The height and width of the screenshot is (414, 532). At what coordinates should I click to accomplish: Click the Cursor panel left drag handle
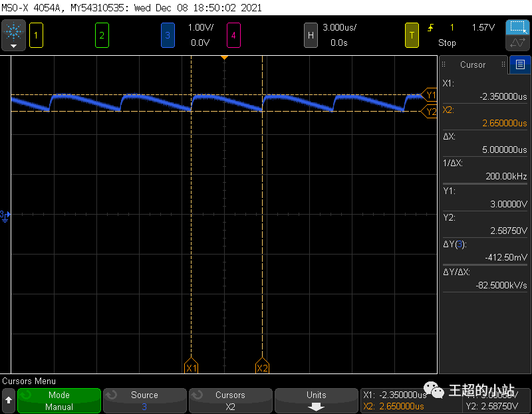click(x=444, y=64)
